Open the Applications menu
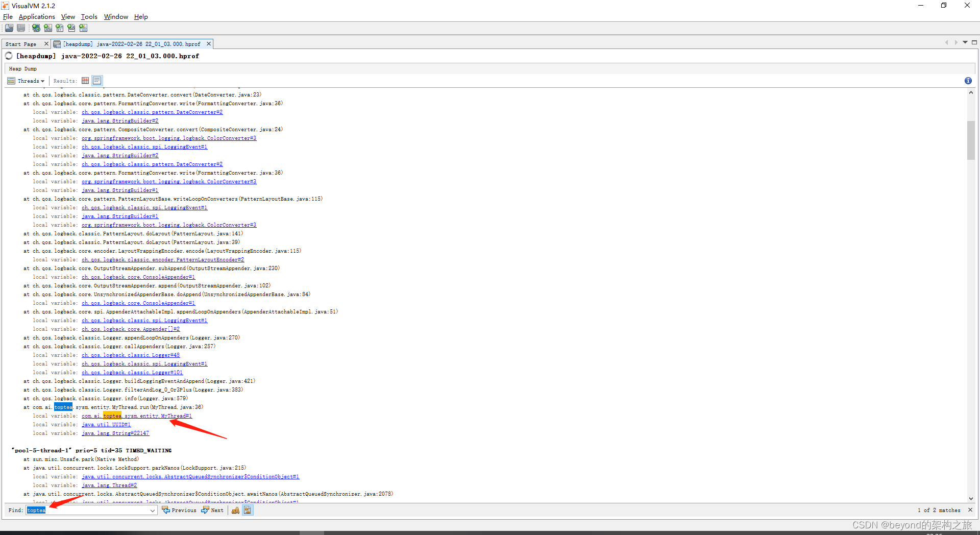The width and height of the screenshot is (980, 535). click(x=37, y=17)
